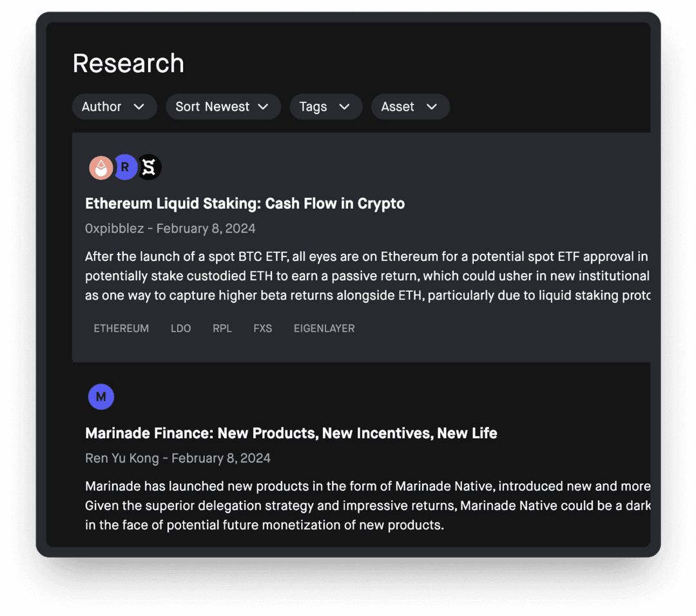The width and height of the screenshot is (696, 616).
Task: Open the Ethereum Liquid Staking article
Action: [x=245, y=203]
